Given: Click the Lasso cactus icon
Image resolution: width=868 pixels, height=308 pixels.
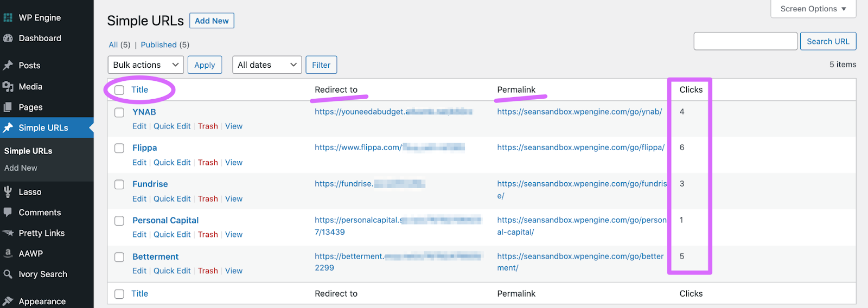Looking at the screenshot, I should pos(8,191).
